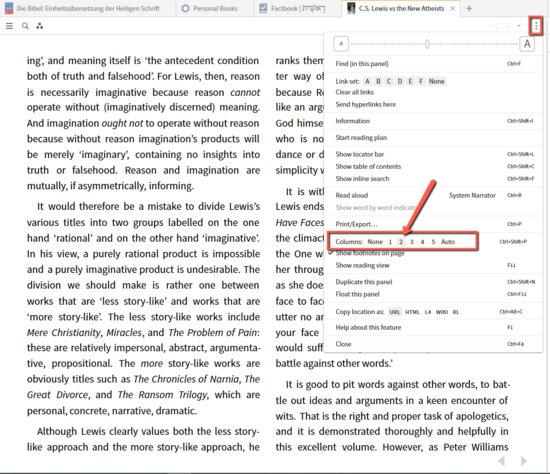Open the visual filters dots icon
Viewport: 550px width, 474px height.
pos(40,26)
